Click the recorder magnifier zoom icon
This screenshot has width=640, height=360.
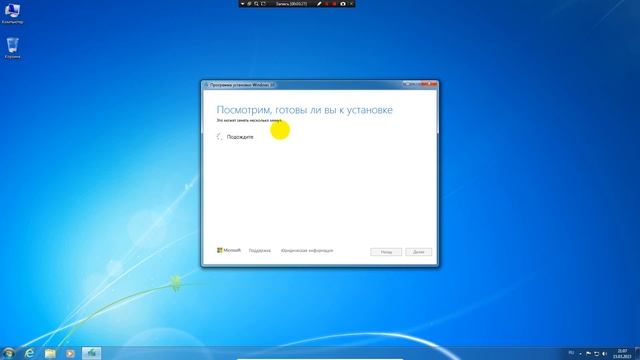click(256, 4)
